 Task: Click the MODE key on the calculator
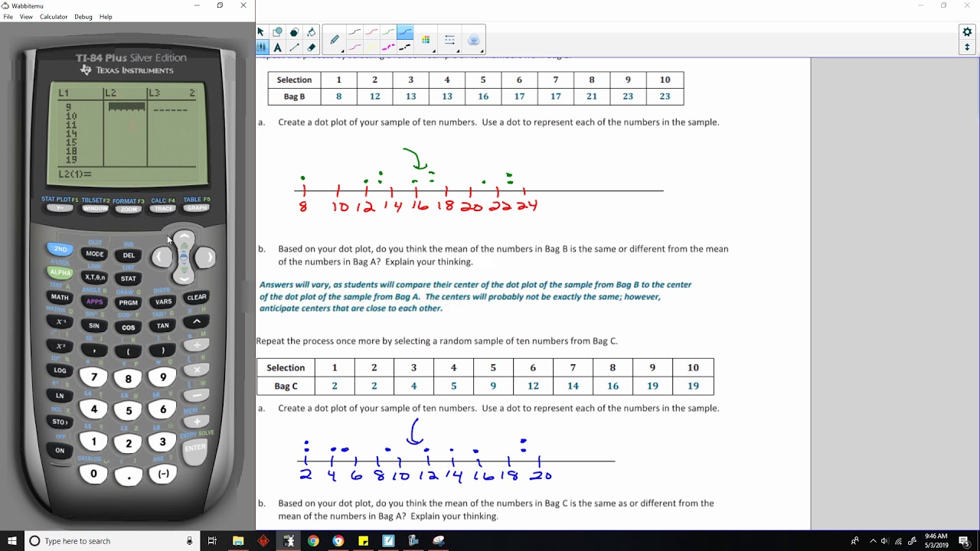[95, 254]
